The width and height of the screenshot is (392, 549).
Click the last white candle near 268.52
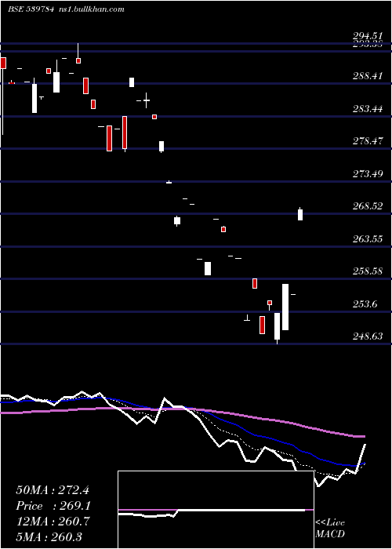(x=300, y=214)
